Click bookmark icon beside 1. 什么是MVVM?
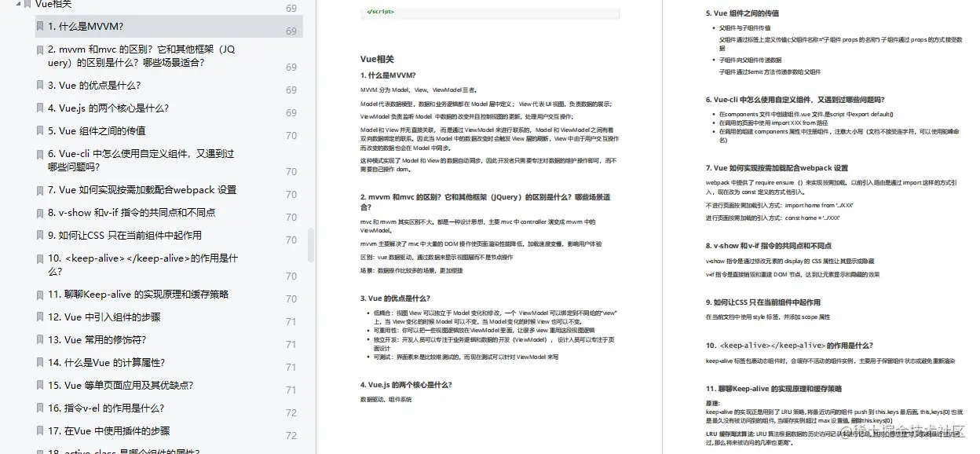 coord(40,26)
